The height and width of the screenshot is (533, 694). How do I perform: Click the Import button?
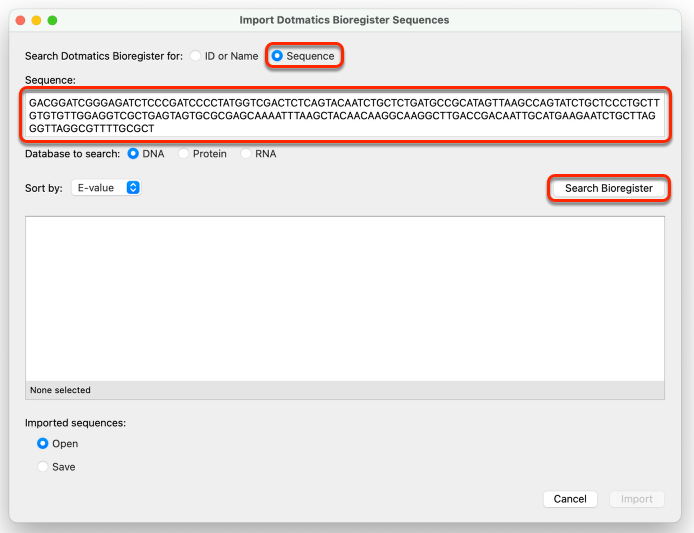coord(636,499)
